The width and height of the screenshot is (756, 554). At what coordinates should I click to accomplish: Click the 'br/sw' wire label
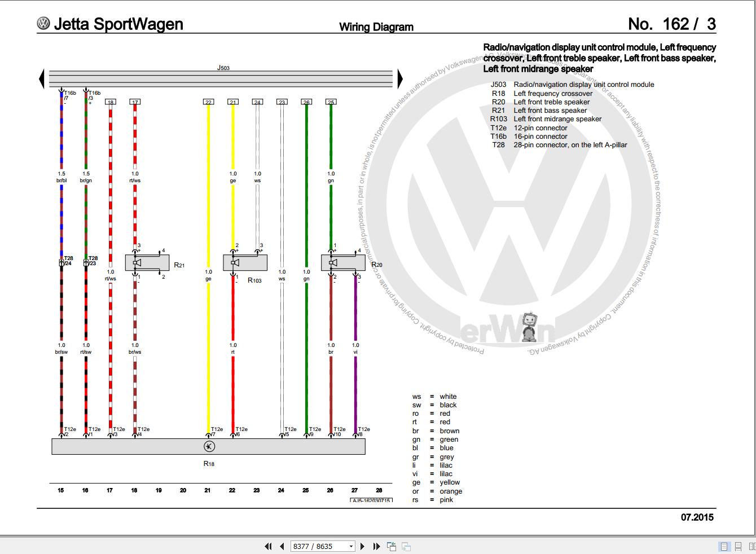(61, 352)
